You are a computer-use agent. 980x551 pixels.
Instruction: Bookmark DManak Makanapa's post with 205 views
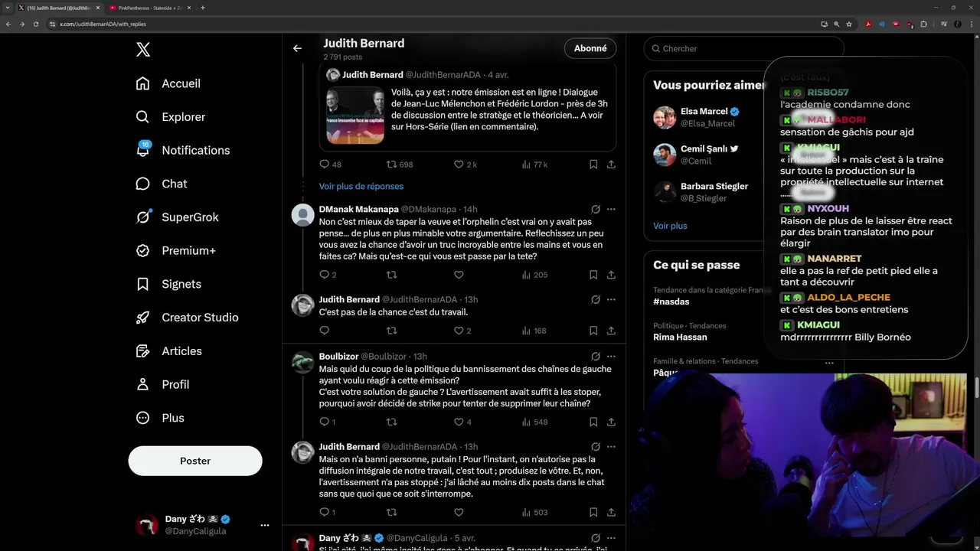point(593,275)
